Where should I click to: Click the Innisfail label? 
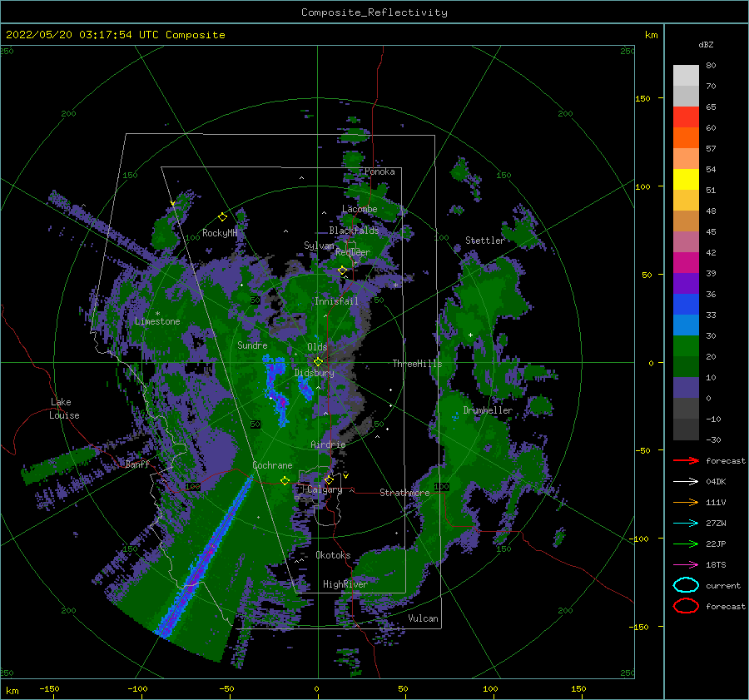point(336,301)
